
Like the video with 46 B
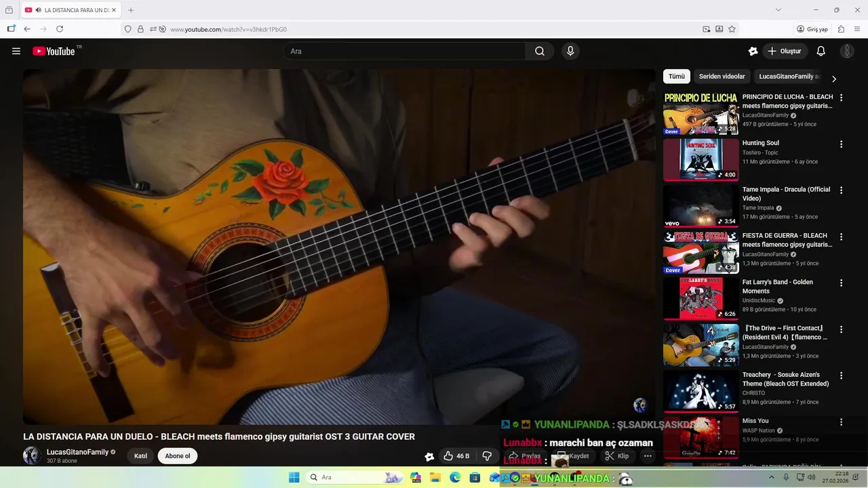[x=456, y=456]
